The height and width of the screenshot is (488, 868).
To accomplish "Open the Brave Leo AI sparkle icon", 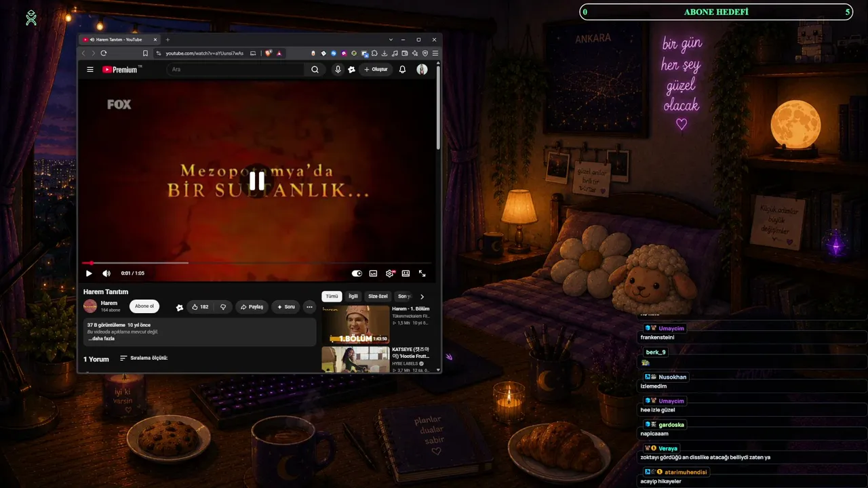I will (415, 53).
